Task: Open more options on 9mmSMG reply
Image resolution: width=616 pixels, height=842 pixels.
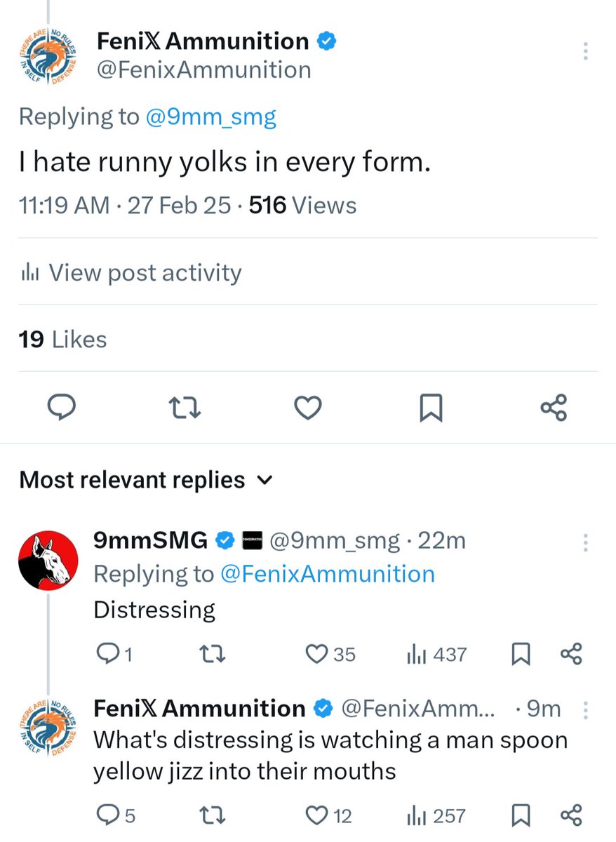Action: pos(586,542)
